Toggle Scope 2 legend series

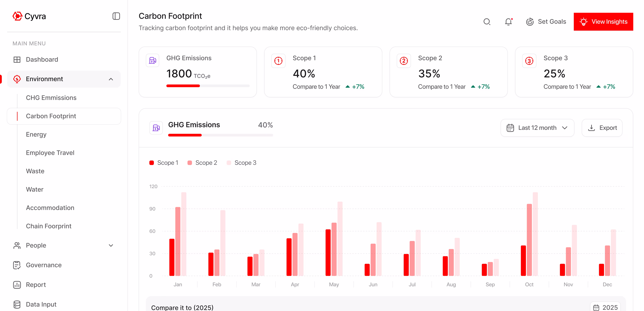click(202, 163)
